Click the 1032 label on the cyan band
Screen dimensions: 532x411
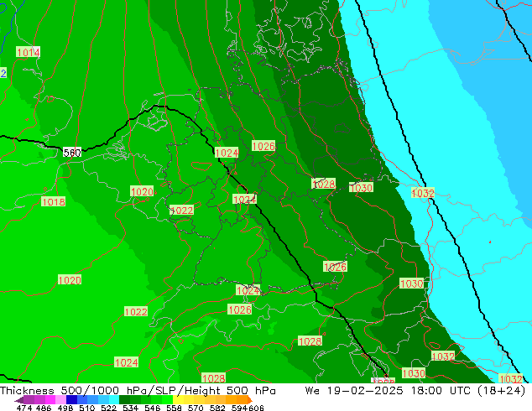[x=423, y=193]
